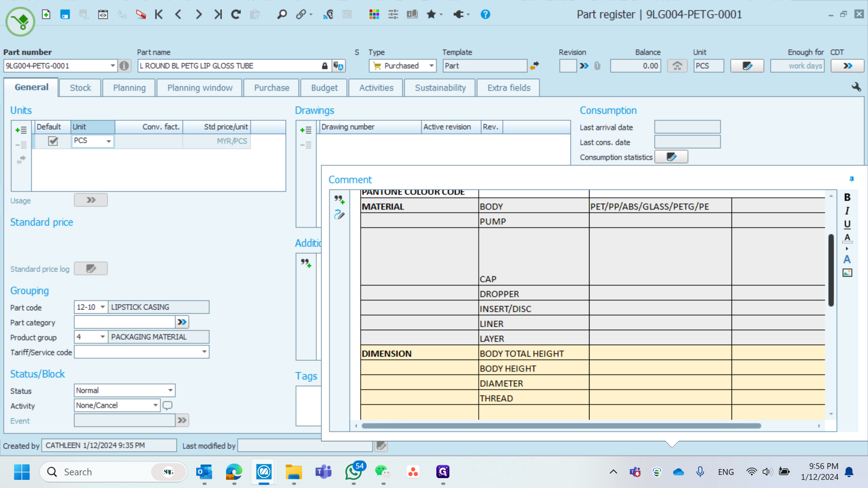Open the Activity None/Cancel dropdown
Screen dimensions: 868x488
point(156,405)
